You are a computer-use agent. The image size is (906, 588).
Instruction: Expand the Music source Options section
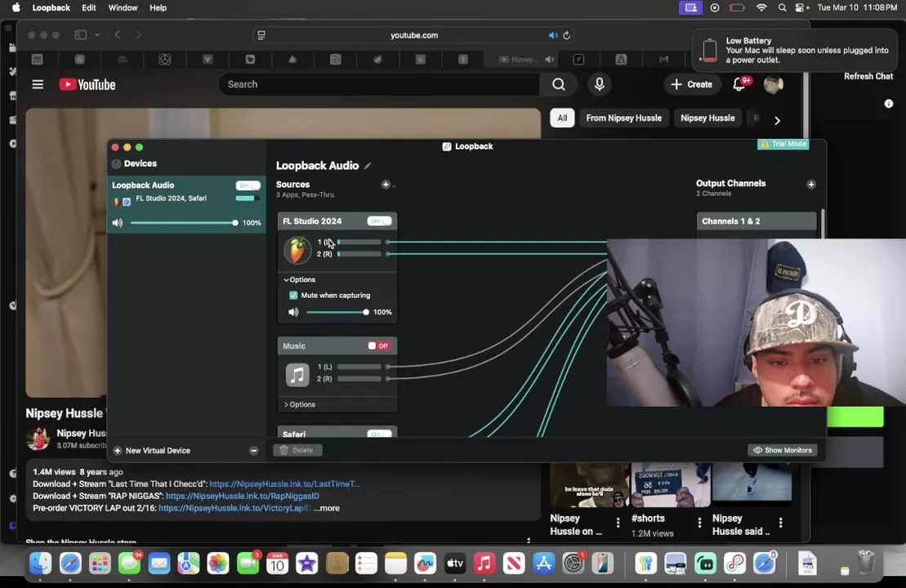[300, 404]
